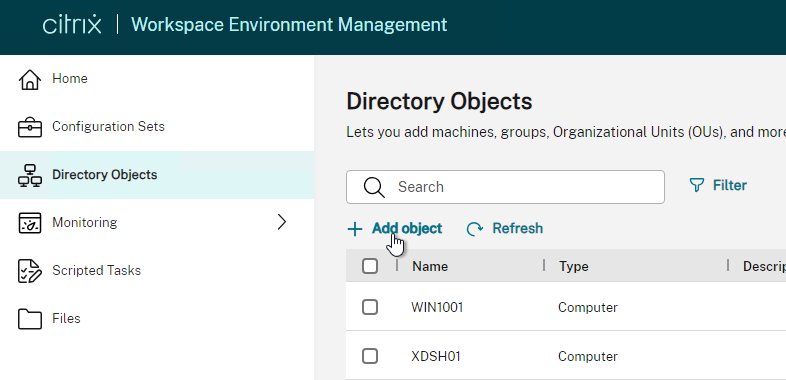Click the Citrix logo in header
Image resolution: width=786 pixels, height=380 pixels.
pos(72,25)
